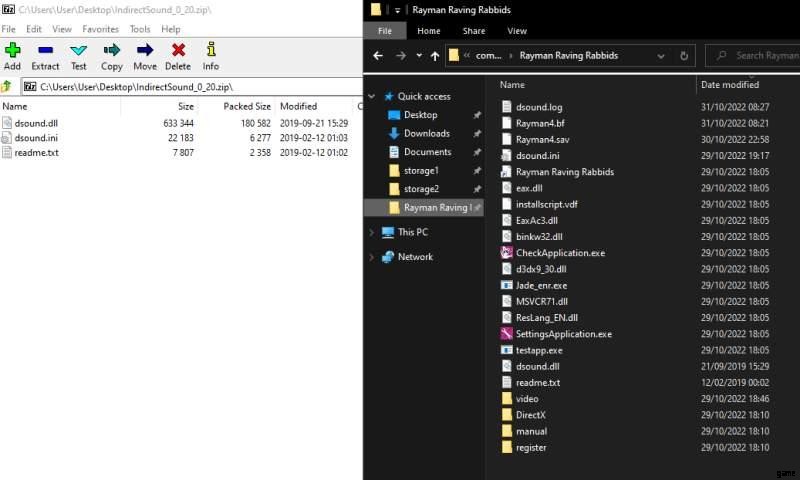The width and height of the screenshot is (800, 480).
Task: Select dsound.dll in the 7-Zip archive
Action: 35,123
